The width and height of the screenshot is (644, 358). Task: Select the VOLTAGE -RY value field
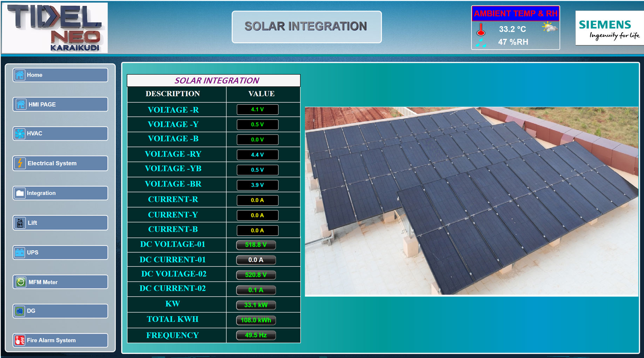[258, 155]
